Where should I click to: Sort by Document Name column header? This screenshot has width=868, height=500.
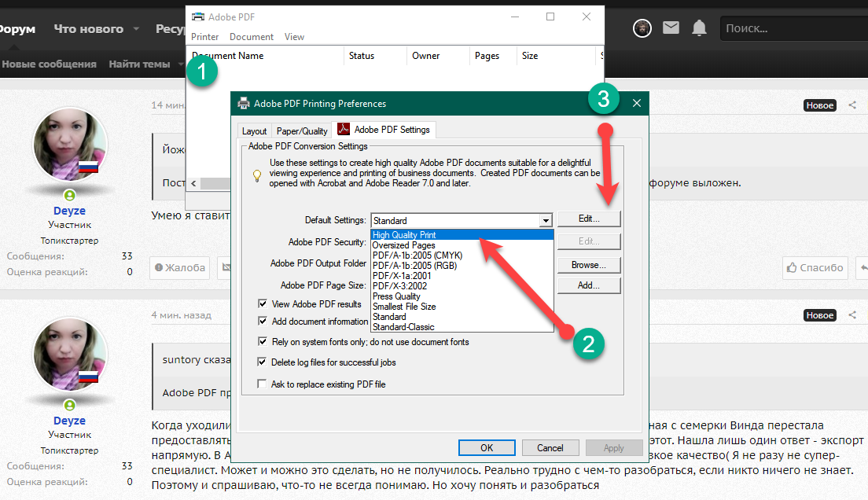pos(265,56)
